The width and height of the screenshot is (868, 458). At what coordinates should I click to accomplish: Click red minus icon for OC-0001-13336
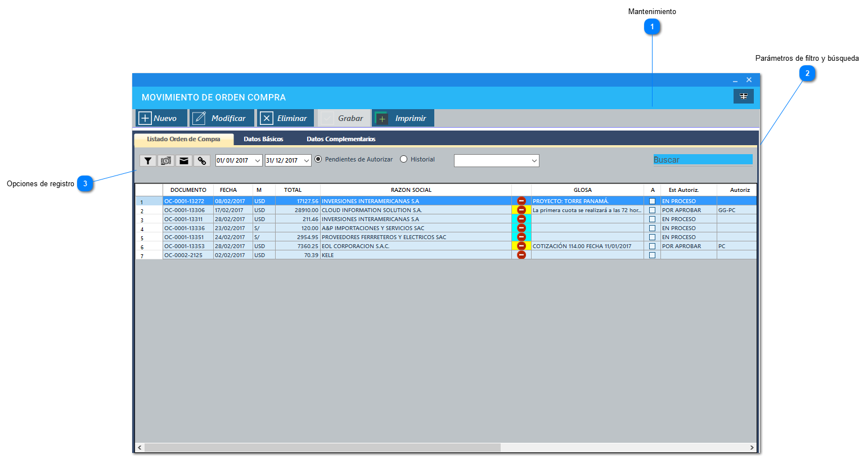point(521,228)
